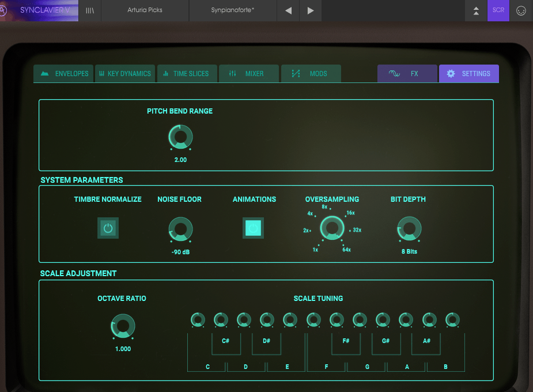
Task: Open the Arturia Picks preset filter
Action: point(145,10)
